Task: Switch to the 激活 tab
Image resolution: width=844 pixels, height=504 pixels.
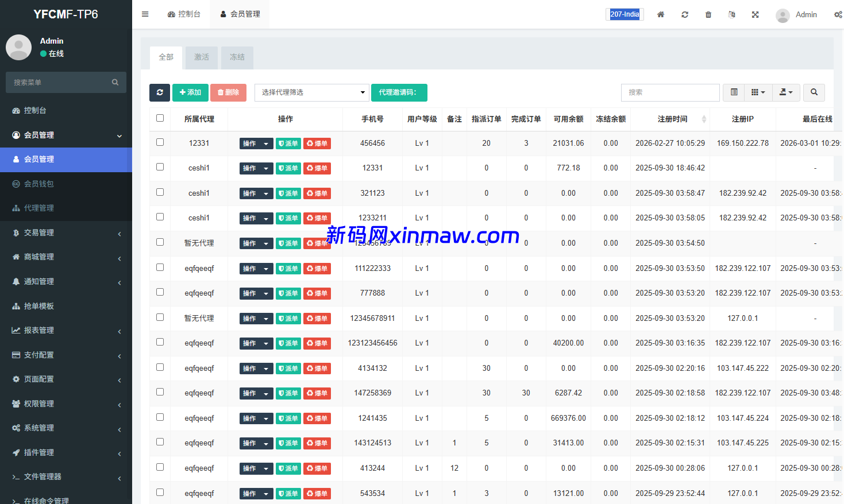Action: click(202, 57)
